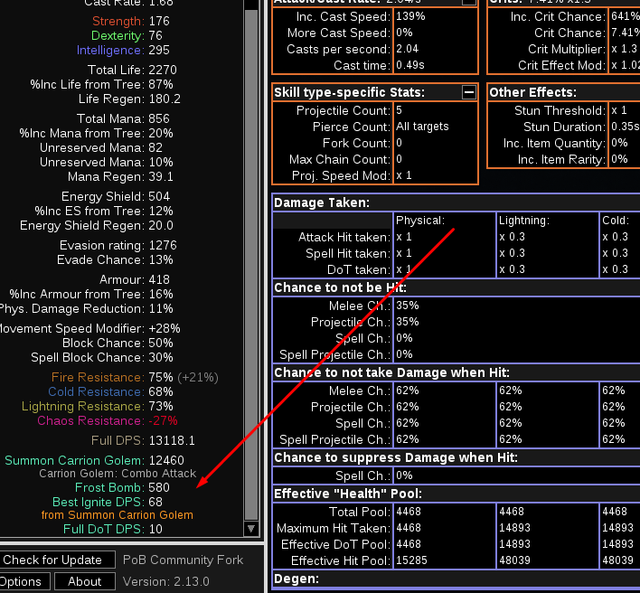The height and width of the screenshot is (593, 640).
Task: Click the Strength 176 stat
Action: click(131, 21)
